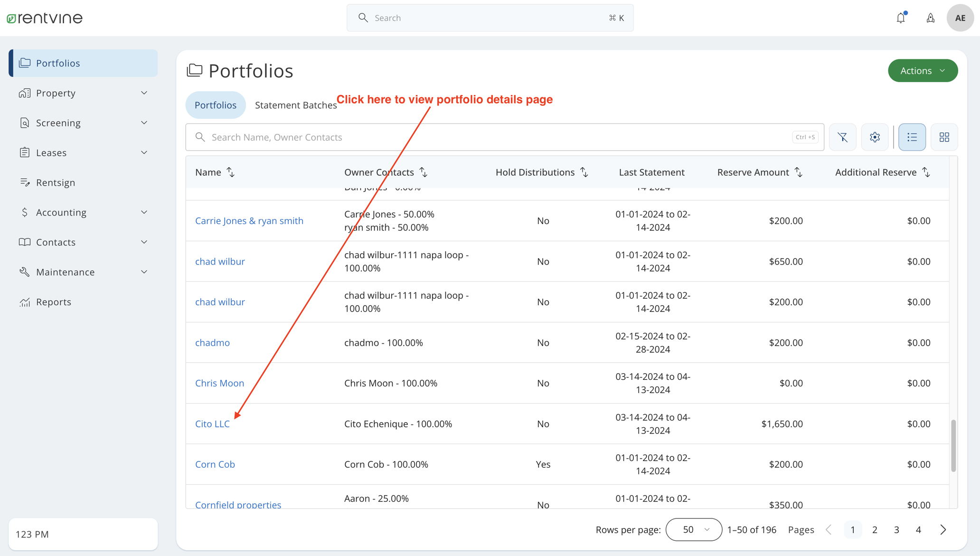Open the rows per page dropdown
The width and height of the screenshot is (980, 556).
(x=693, y=529)
